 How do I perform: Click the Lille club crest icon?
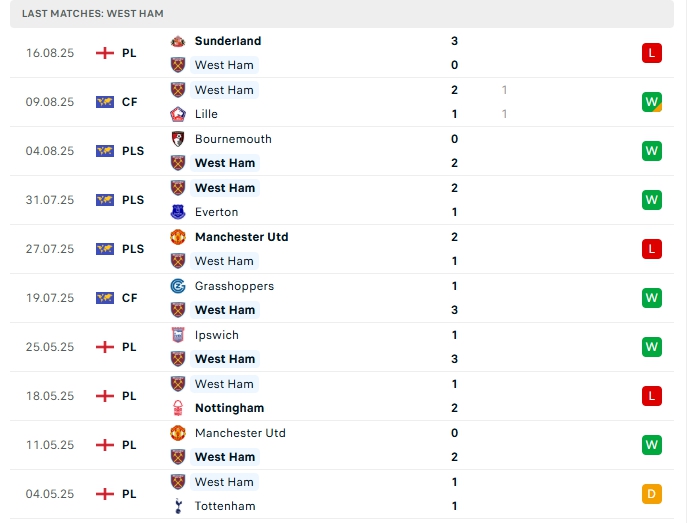click(x=178, y=114)
